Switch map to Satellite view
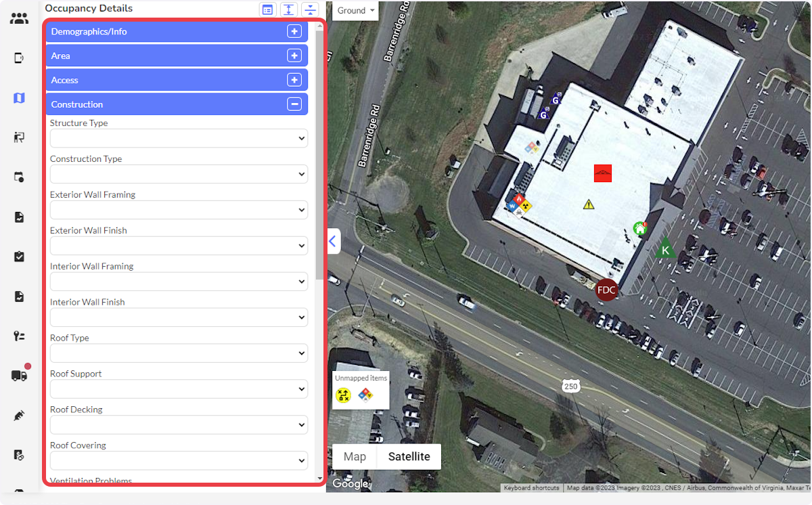Screen dimensions: 812x505 click(409, 456)
